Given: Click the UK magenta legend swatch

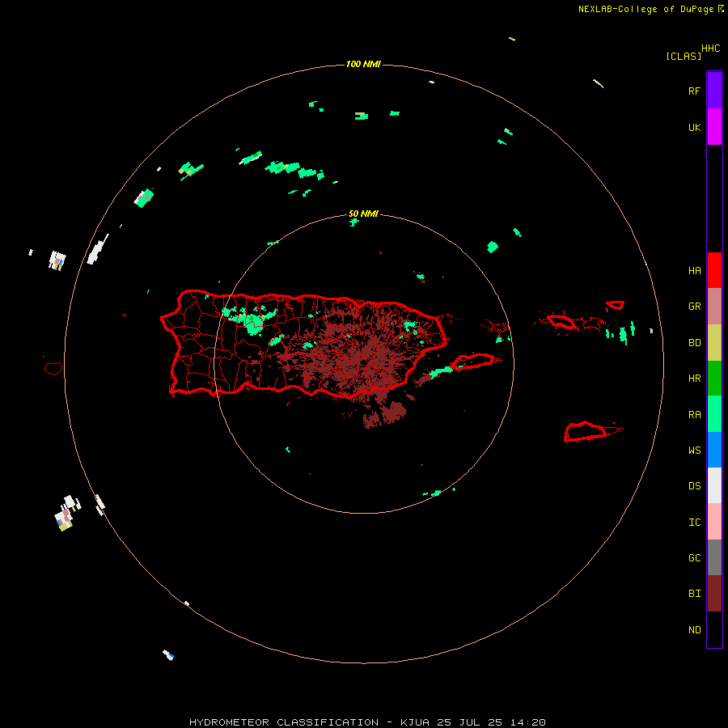Looking at the screenshot, I should tap(714, 127).
